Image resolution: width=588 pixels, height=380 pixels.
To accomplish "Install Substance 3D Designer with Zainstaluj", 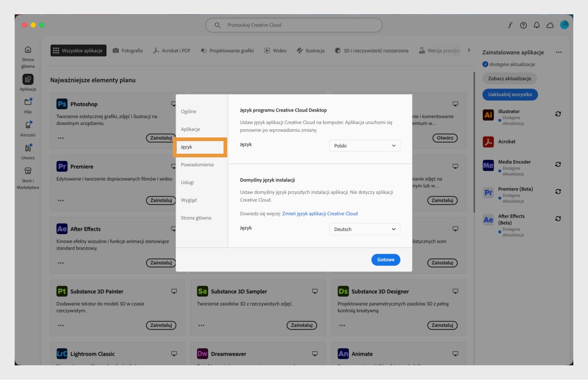I will coord(442,325).
